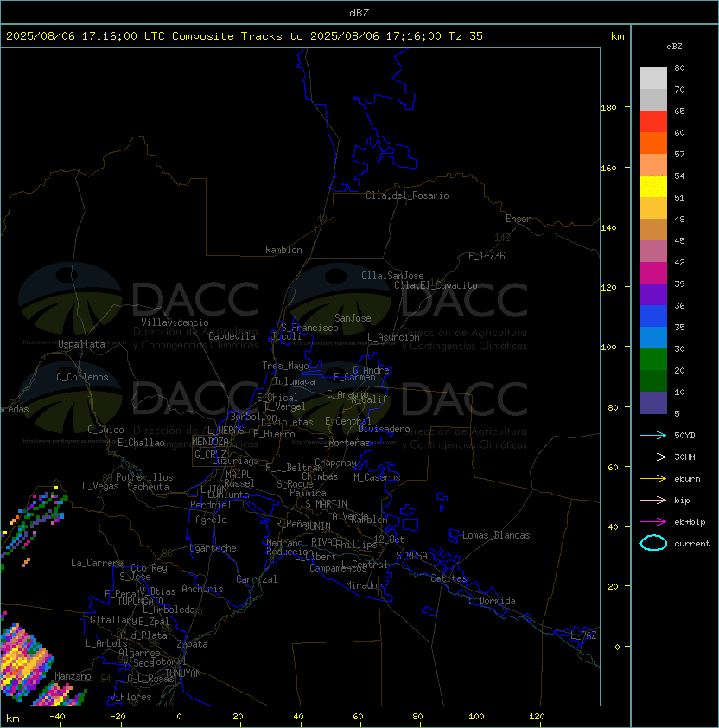Click the 'Manzano' map label

(x=73, y=676)
